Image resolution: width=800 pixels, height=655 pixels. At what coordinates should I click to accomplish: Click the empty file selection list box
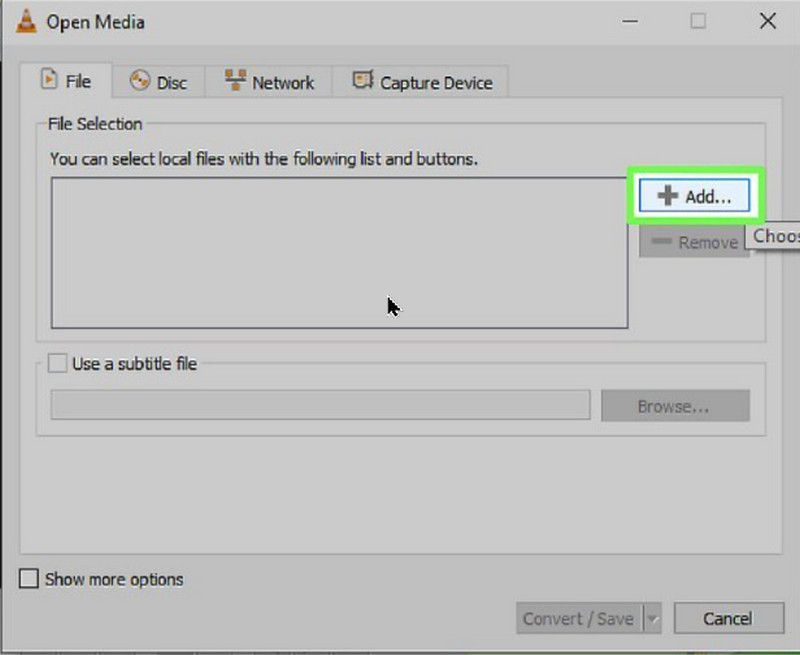tap(339, 253)
